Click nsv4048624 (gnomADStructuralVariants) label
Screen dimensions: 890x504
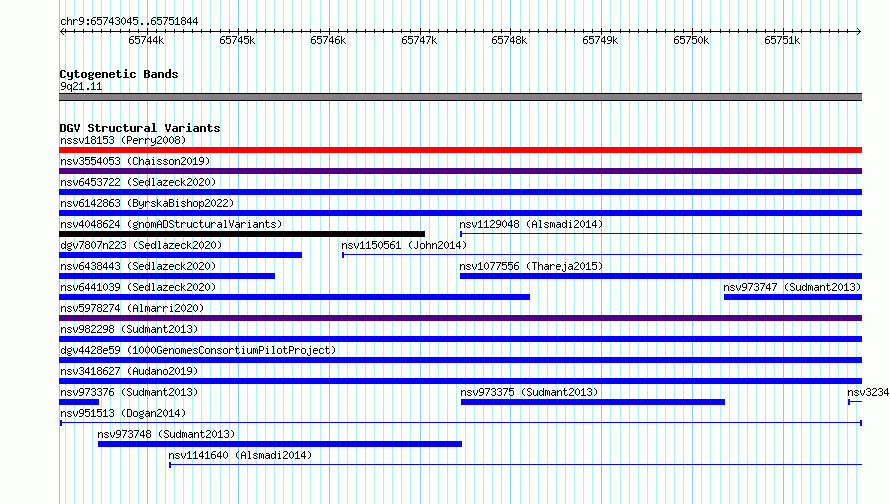pos(171,224)
